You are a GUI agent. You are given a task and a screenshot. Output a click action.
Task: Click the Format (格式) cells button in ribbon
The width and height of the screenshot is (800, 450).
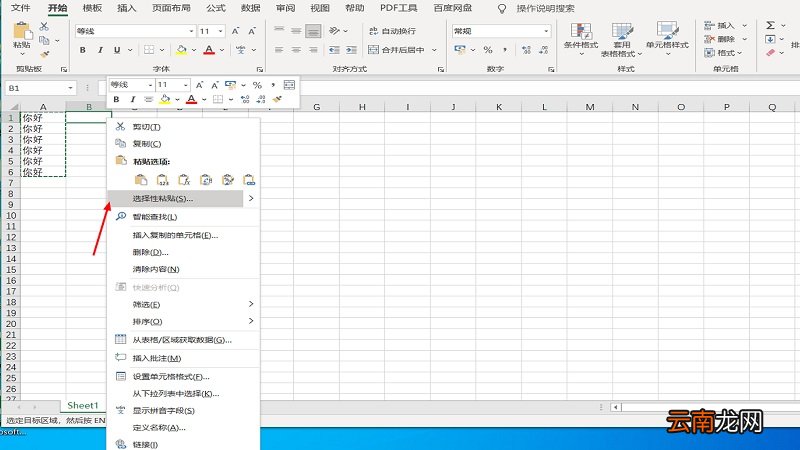tap(723, 52)
